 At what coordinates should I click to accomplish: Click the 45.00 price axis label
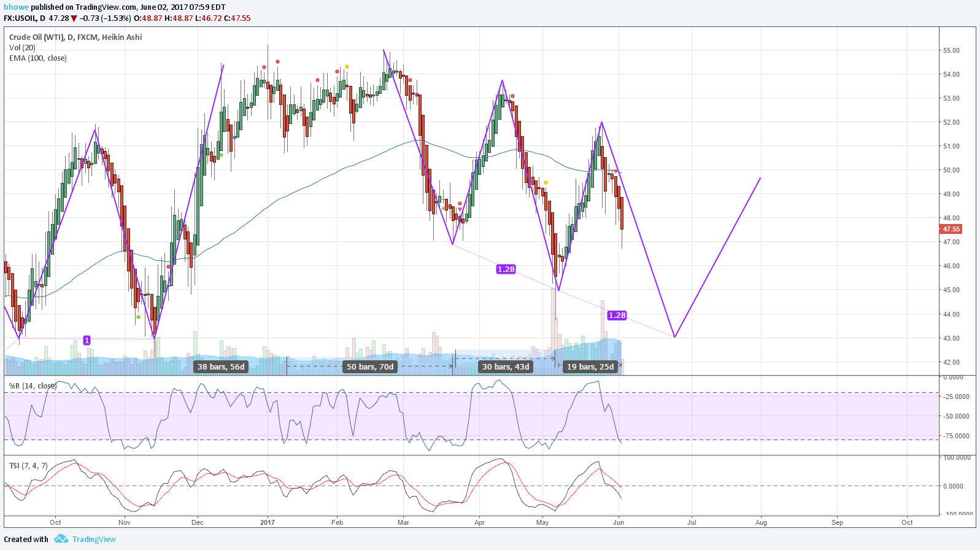[x=951, y=290]
